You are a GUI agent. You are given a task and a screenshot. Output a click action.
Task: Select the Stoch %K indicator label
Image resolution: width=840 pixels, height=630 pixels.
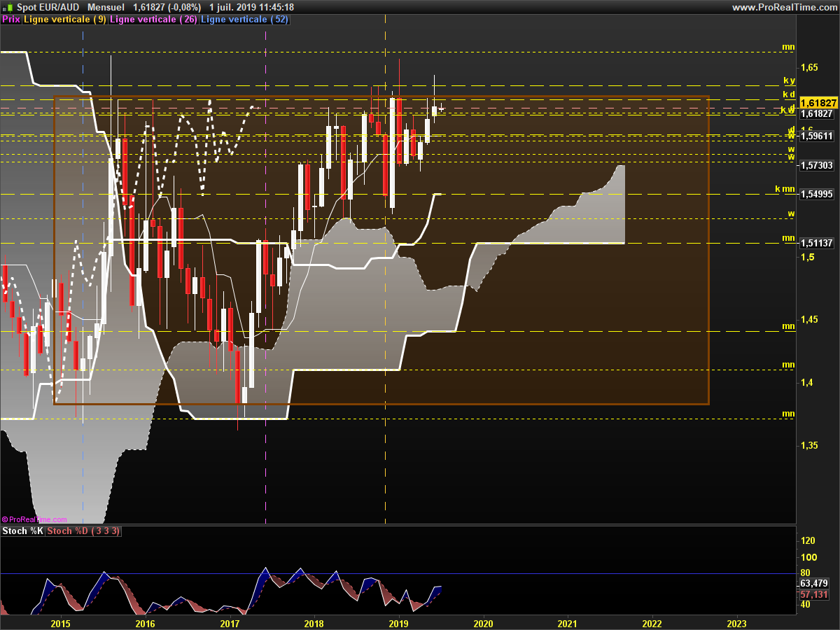tap(23, 531)
